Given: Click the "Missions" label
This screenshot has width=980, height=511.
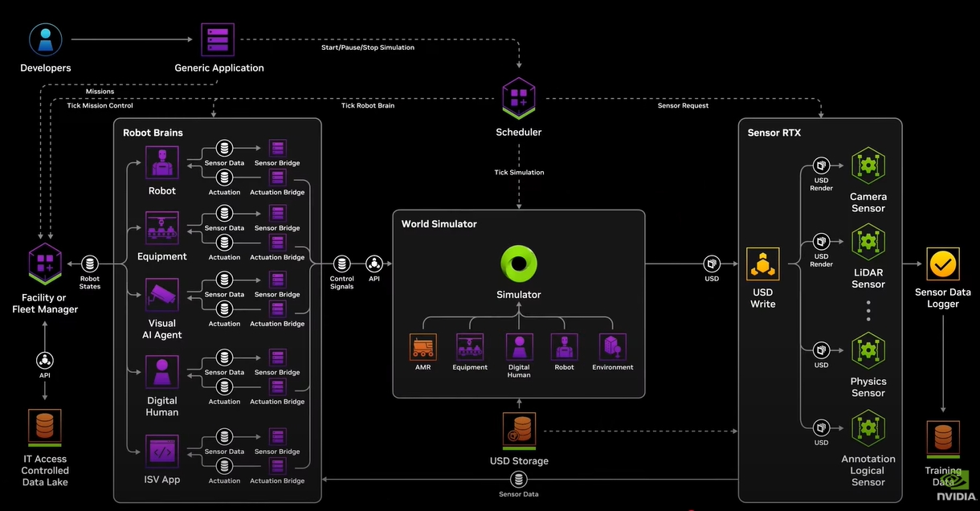Looking at the screenshot, I should [100, 92].
